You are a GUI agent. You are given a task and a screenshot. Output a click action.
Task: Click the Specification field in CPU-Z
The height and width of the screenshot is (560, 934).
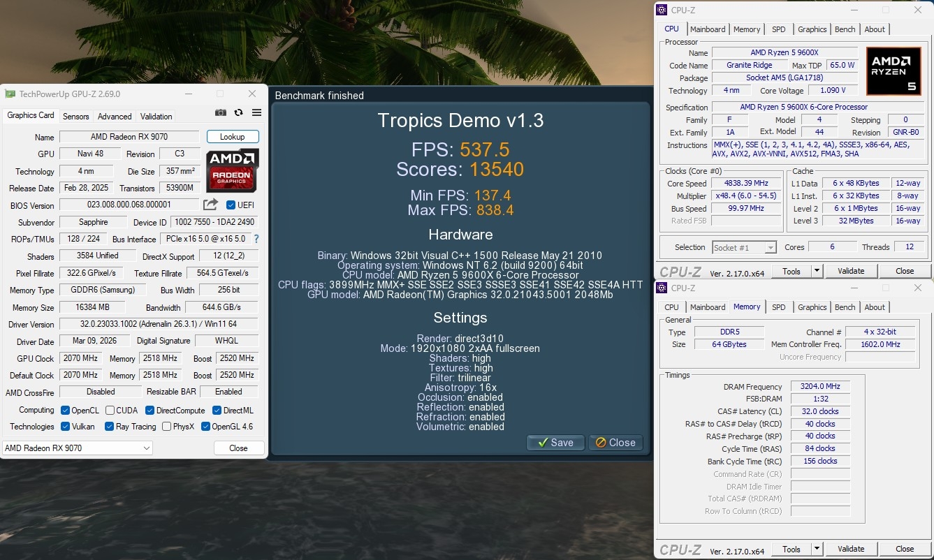pos(817,108)
